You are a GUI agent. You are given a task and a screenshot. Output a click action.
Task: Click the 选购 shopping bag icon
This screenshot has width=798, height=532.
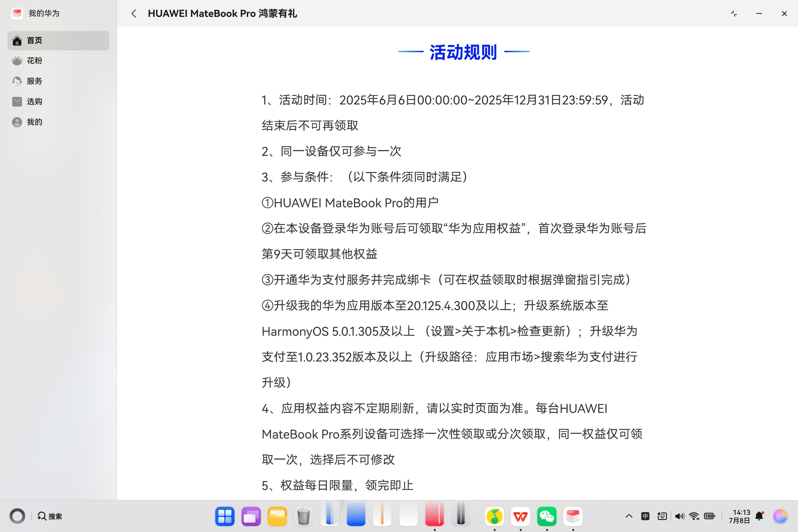click(x=17, y=102)
